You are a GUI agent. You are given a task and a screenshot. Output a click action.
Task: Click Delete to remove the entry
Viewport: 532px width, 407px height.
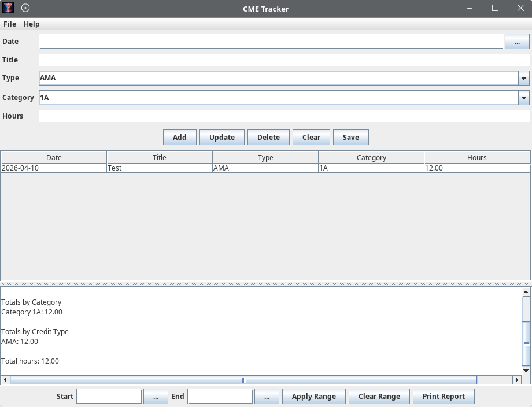pyautogui.click(x=268, y=137)
